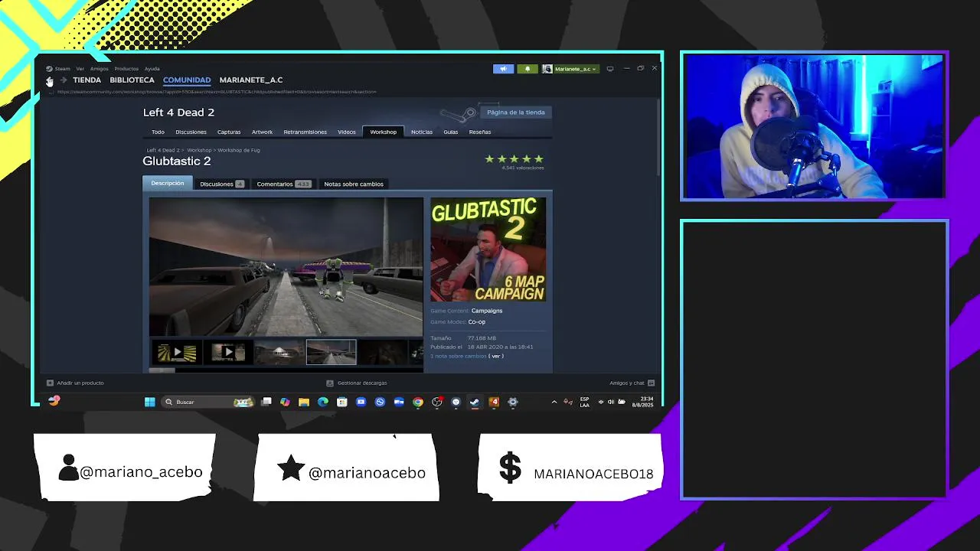The image size is (980, 551).
Task: Select the Discusiones 4 item tab
Action: coord(221,184)
